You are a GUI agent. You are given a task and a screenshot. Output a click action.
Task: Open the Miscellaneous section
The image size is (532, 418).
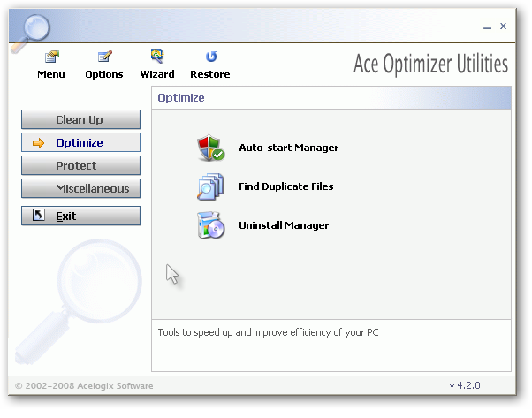tap(80, 188)
